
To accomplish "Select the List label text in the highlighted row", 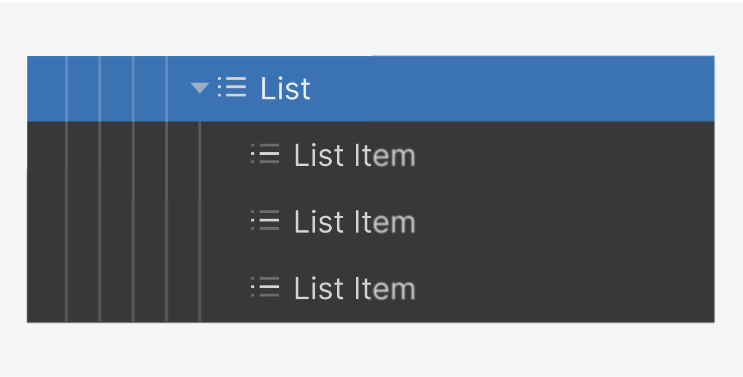I will tap(285, 88).
